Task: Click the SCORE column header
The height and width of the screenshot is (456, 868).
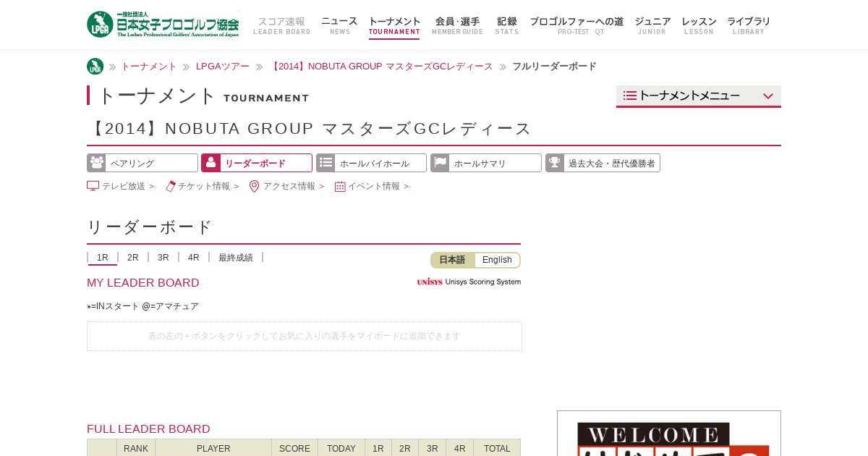Action: click(x=294, y=448)
